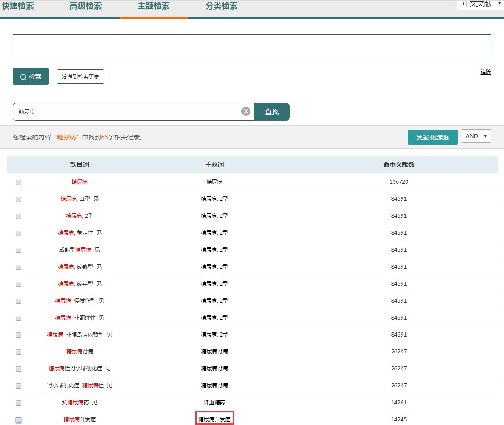The height and width of the screenshot is (425, 504).
Task: Click inside the large search expression box
Action: tap(252, 48)
